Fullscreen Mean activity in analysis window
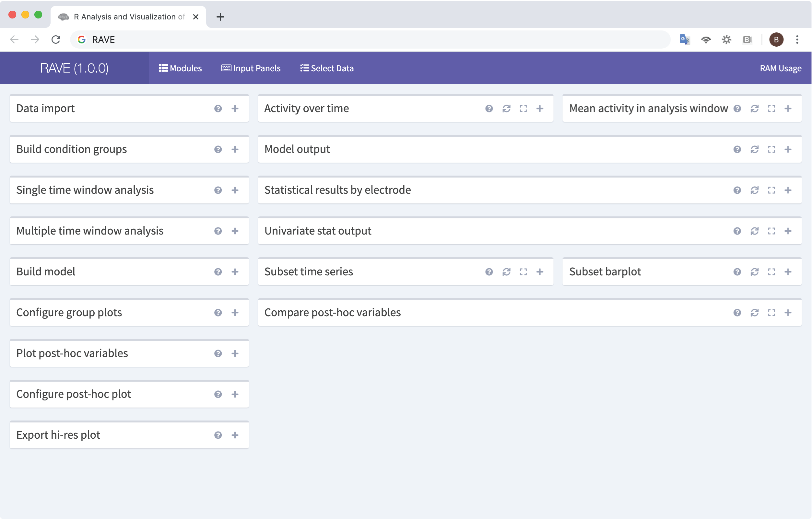 point(771,109)
